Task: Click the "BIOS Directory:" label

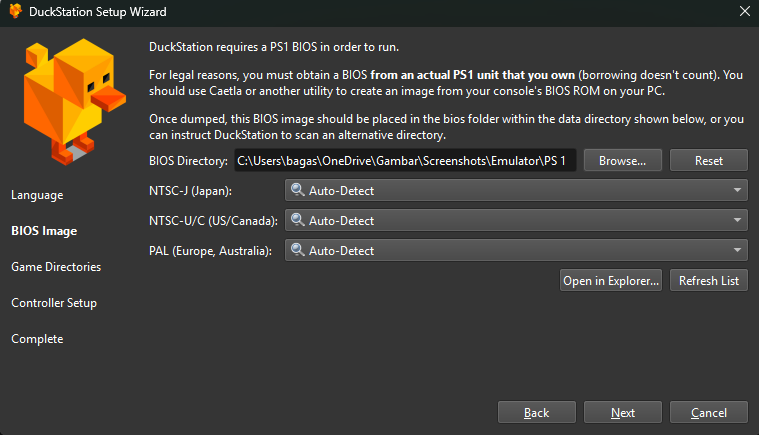Action: click(188, 161)
